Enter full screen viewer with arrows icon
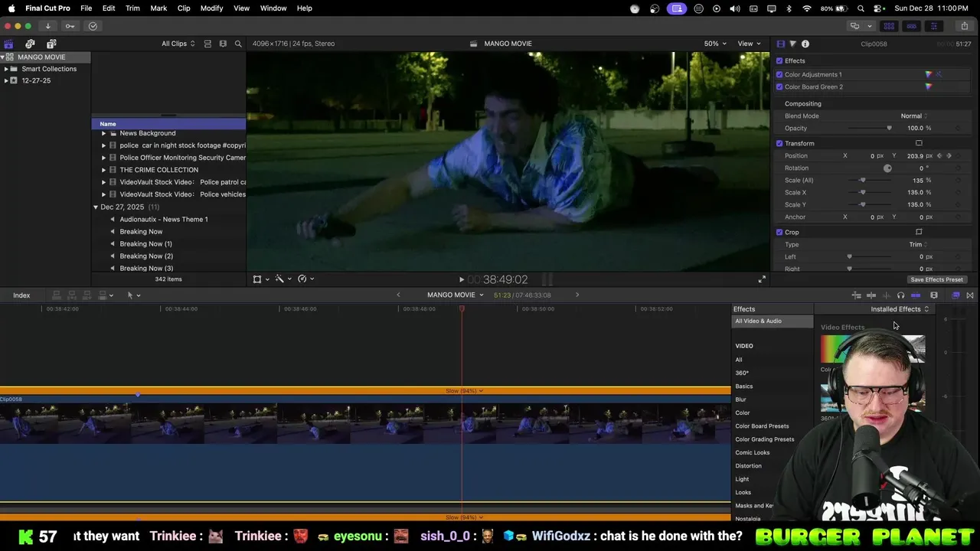The height and width of the screenshot is (551, 980). pyautogui.click(x=762, y=279)
